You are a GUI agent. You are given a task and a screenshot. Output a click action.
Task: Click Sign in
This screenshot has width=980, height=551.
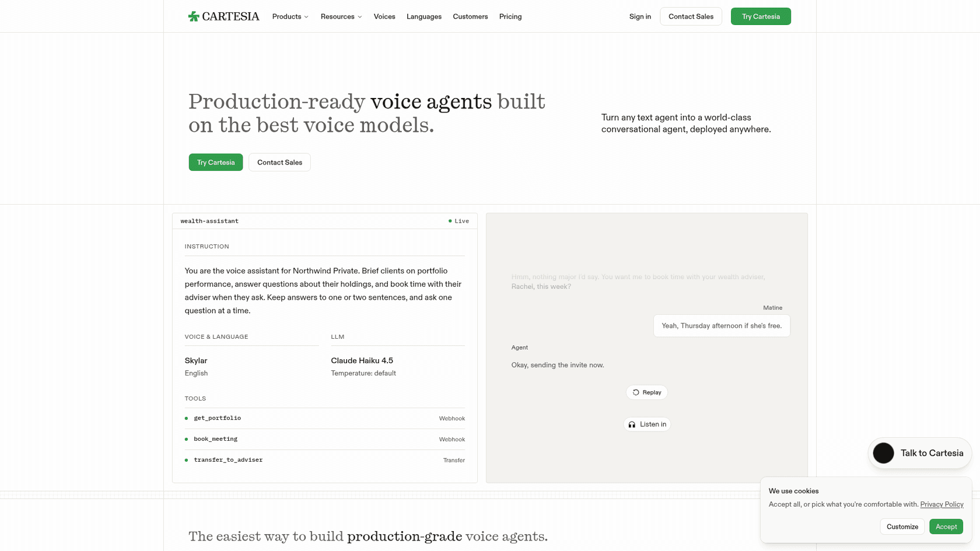pyautogui.click(x=640, y=16)
